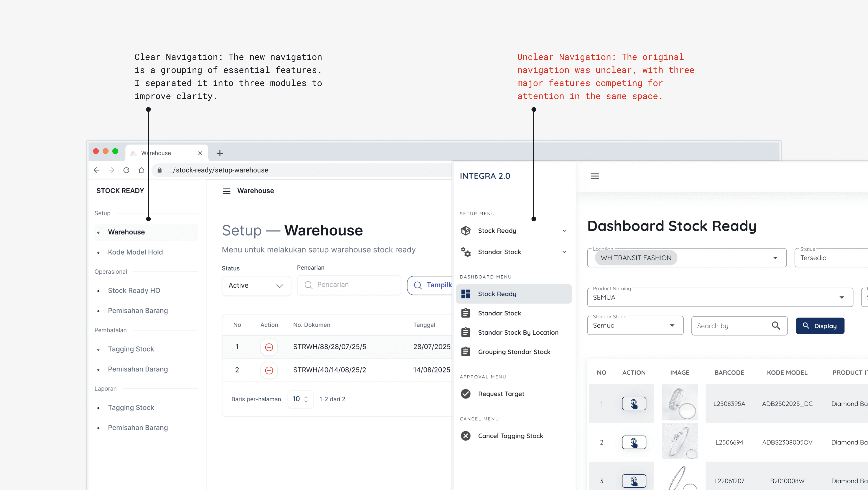Image resolution: width=868 pixels, height=490 pixels.
Task: Open the Status Active dropdown
Action: point(256,286)
